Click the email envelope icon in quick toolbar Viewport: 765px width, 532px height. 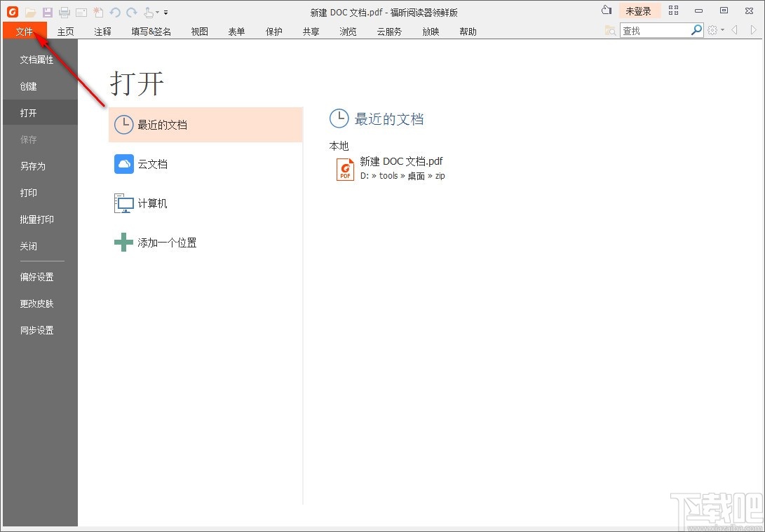pos(81,12)
